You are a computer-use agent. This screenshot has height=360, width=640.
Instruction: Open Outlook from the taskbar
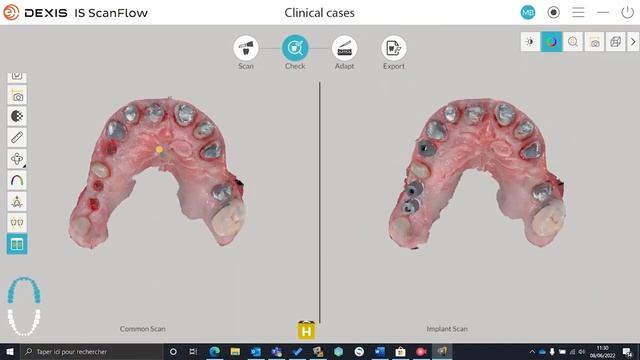pyautogui.click(x=256, y=351)
